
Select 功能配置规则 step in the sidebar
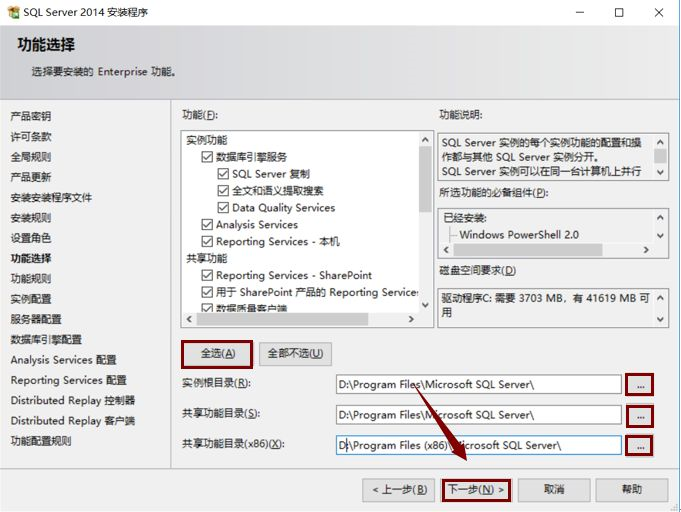click(x=41, y=441)
